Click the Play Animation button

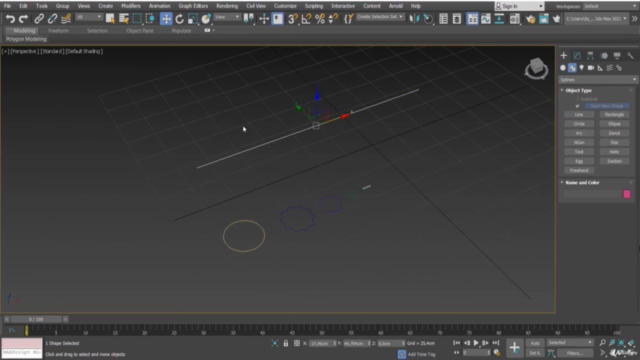tap(476, 343)
